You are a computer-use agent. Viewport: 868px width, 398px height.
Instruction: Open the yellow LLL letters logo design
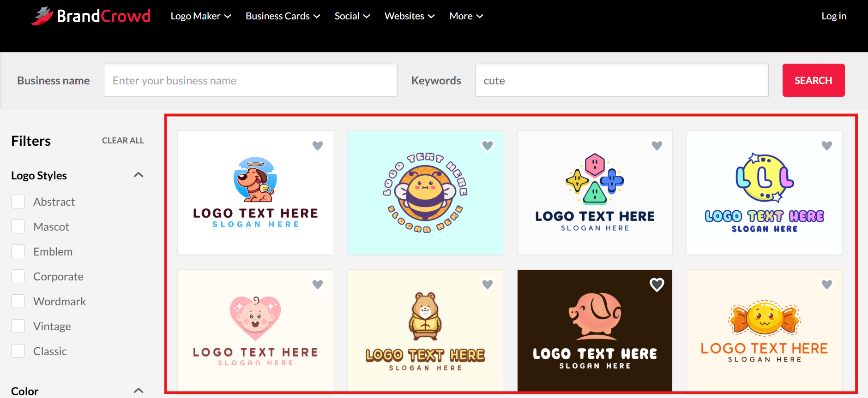765,193
